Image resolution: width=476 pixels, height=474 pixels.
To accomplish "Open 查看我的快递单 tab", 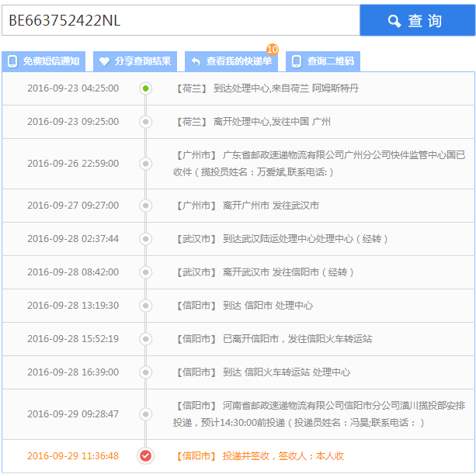I will click(x=231, y=61).
